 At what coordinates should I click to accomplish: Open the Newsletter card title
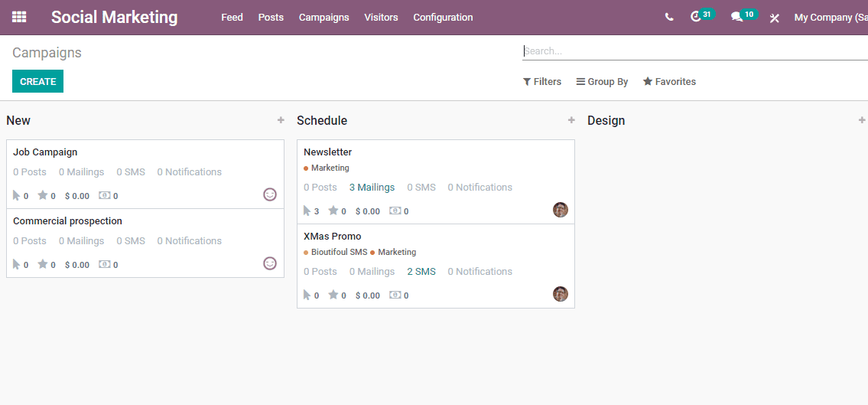point(328,152)
